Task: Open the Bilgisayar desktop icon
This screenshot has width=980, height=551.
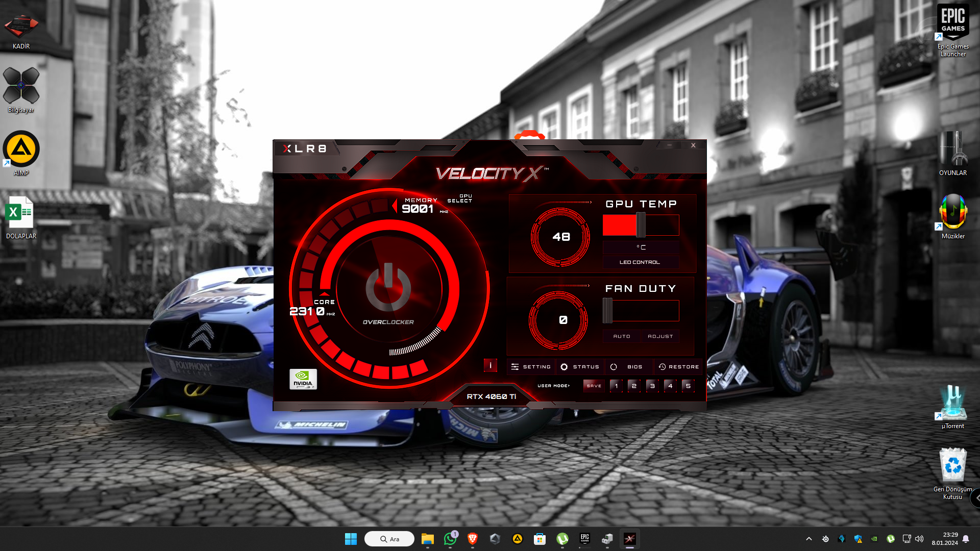Action: (x=21, y=90)
